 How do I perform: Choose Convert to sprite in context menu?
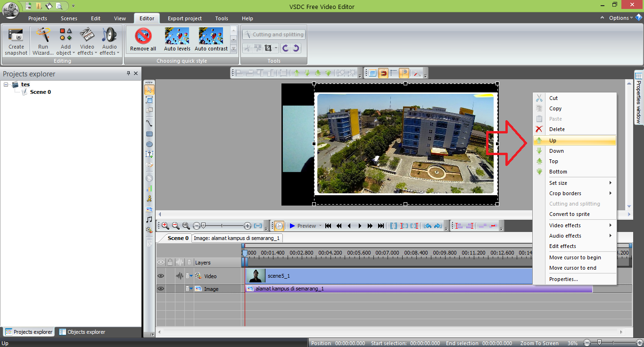point(575,214)
